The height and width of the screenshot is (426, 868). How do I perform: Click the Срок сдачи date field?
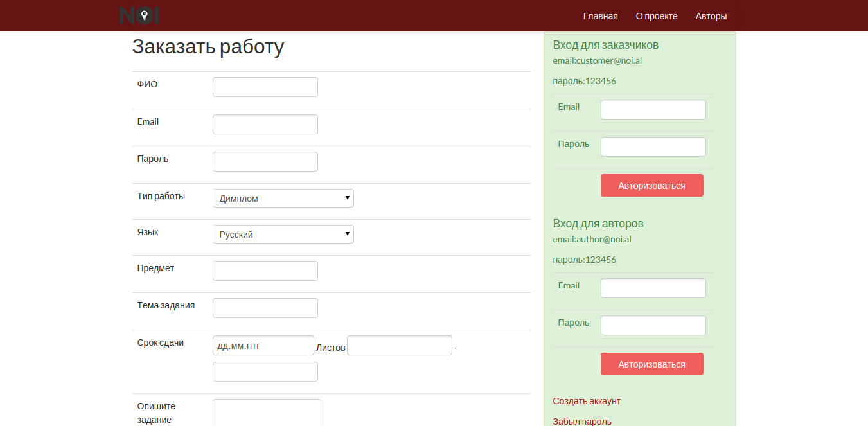coord(263,345)
